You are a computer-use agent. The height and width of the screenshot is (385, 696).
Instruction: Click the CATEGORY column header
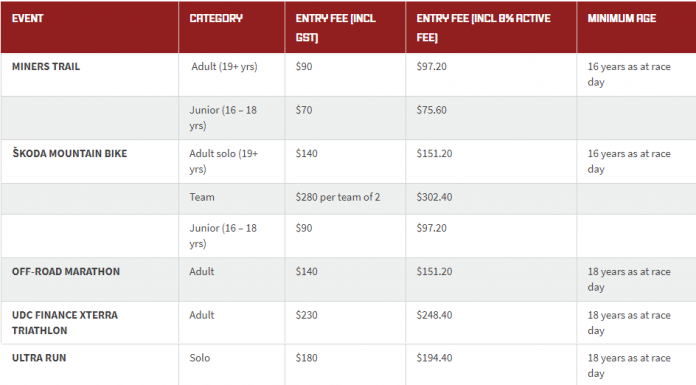click(x=216, y=18)
